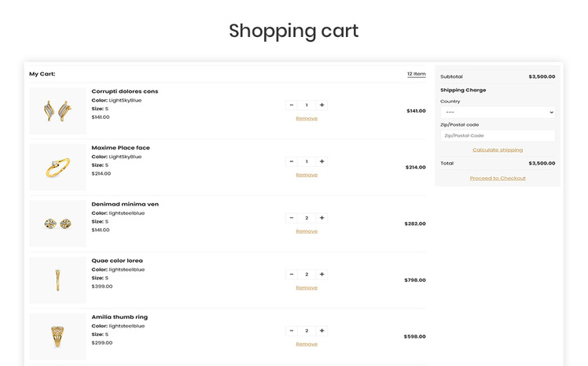Click the 12 Item count label
The image size is (588, 366).
click(x=417, y=74)
